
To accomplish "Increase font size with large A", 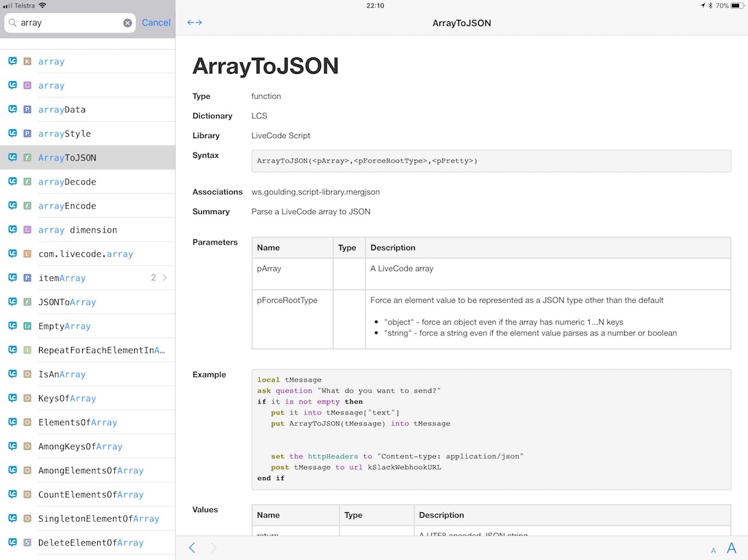I will pyautogui.click(x=731, y=548).
